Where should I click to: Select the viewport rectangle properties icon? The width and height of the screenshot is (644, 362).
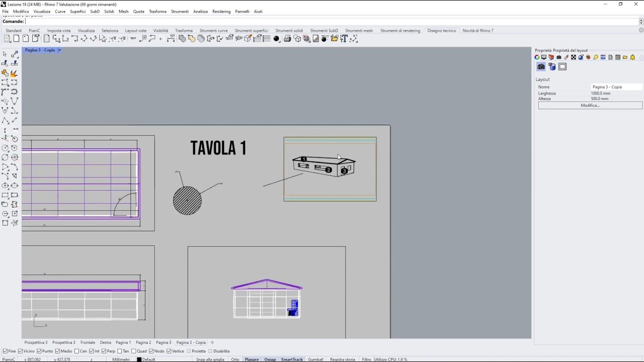(562, 67)
